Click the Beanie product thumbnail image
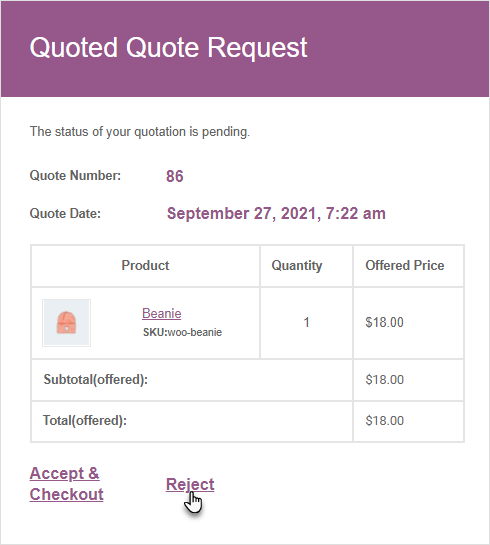This screenshot has width=490, height=545. [66, 323]
